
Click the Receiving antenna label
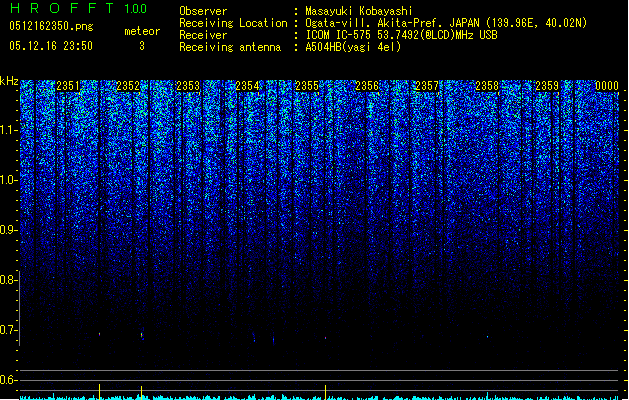click(230, 47)
